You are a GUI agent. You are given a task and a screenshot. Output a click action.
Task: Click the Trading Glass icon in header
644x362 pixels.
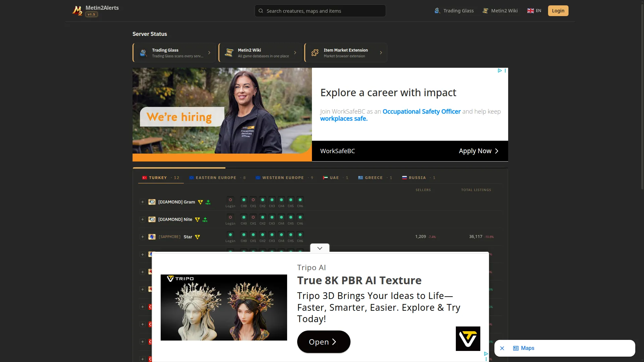[437, 11]
